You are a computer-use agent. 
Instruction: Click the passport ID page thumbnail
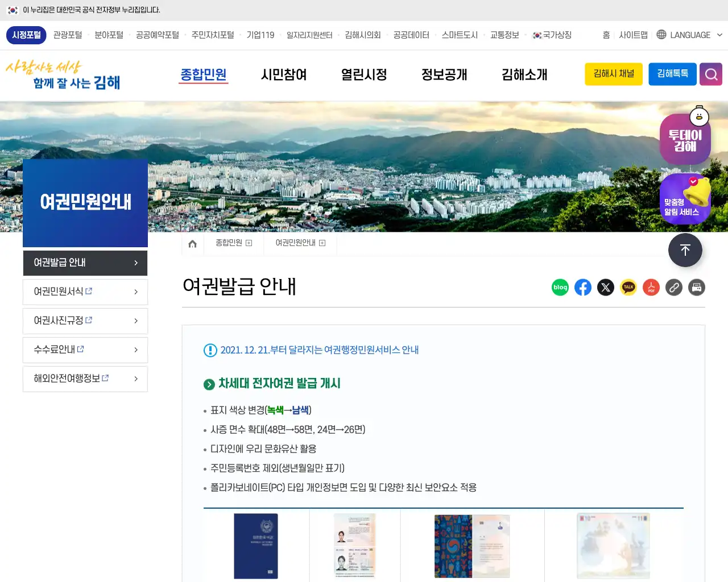click(x=355, y=546)
